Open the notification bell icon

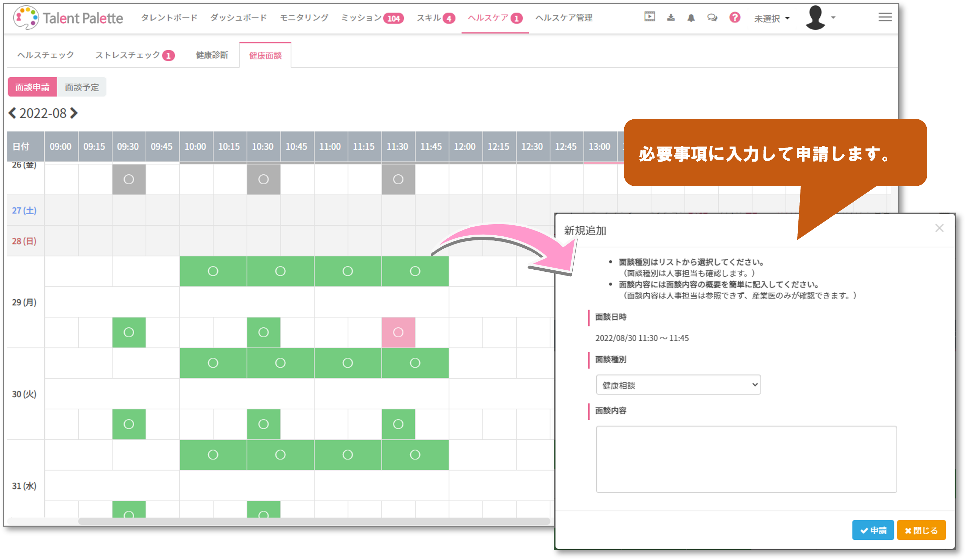click(691, 18)
